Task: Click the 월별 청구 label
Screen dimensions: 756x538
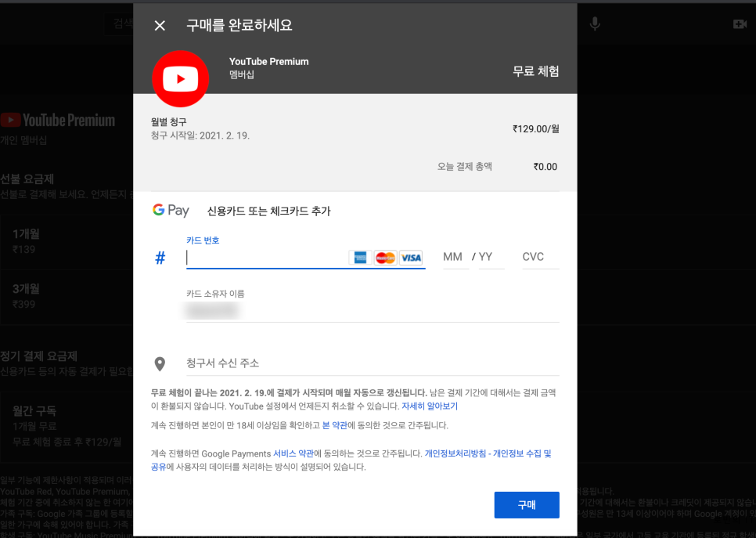Action: pyautogui.click(x=169, y=122)
